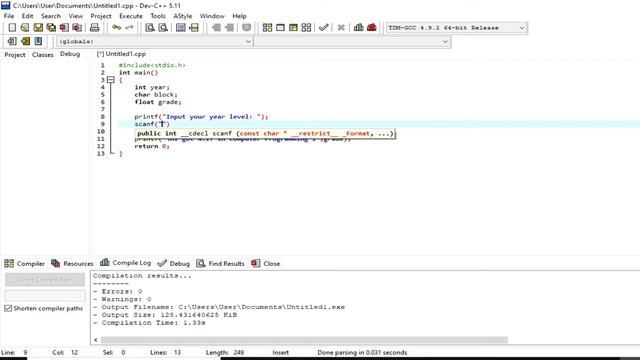Click the New source file icon

12,27
